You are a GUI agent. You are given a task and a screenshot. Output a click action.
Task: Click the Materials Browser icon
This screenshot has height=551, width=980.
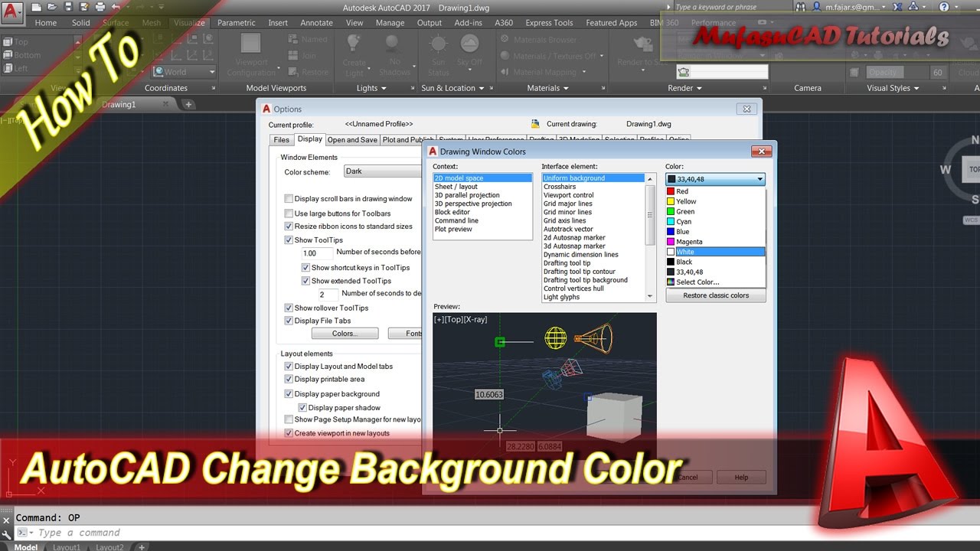[x=505, y=39]
